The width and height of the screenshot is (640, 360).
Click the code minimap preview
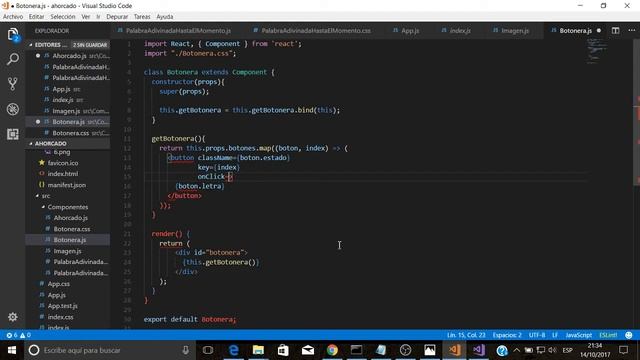(x=597, y=51)
